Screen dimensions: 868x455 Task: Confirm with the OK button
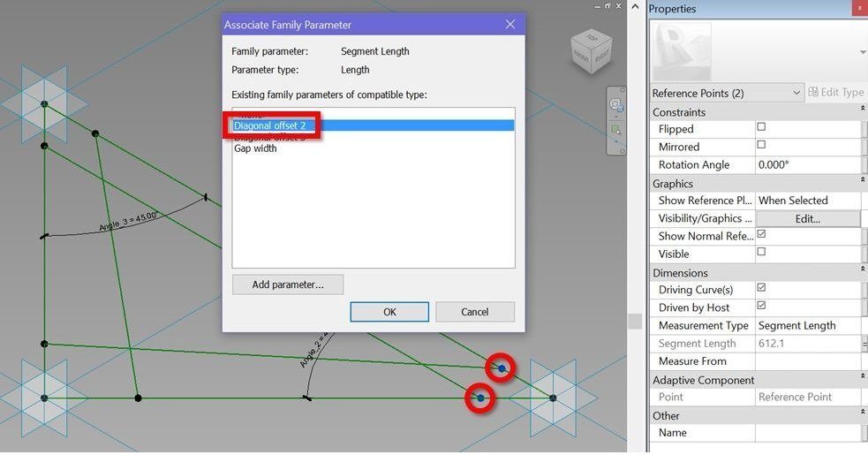389,312
